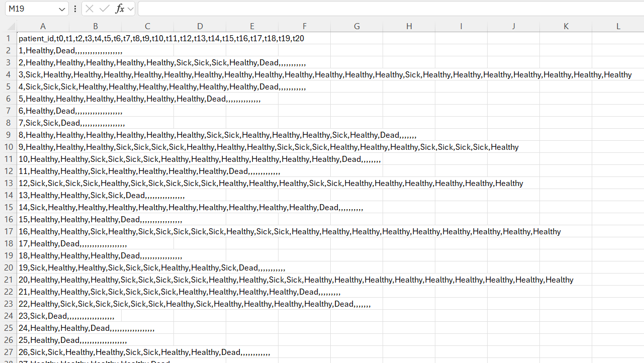Select column J header

[513, 27]
